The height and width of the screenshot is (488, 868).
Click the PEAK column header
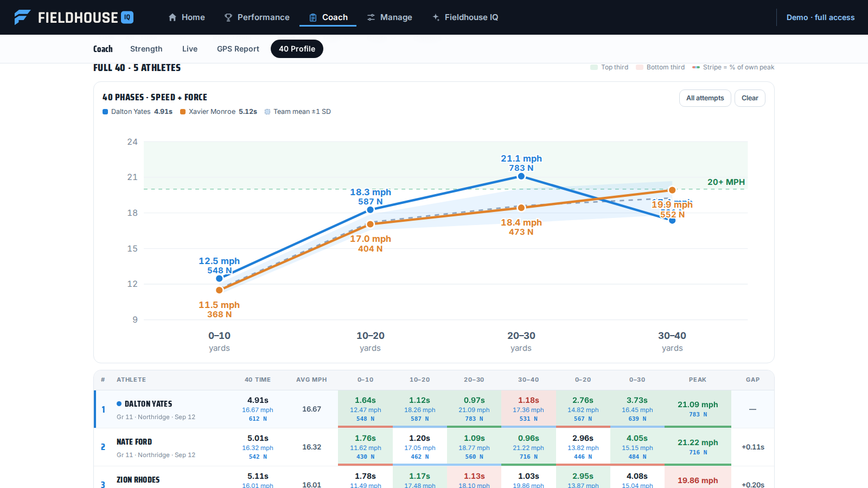tap(698, 380)
